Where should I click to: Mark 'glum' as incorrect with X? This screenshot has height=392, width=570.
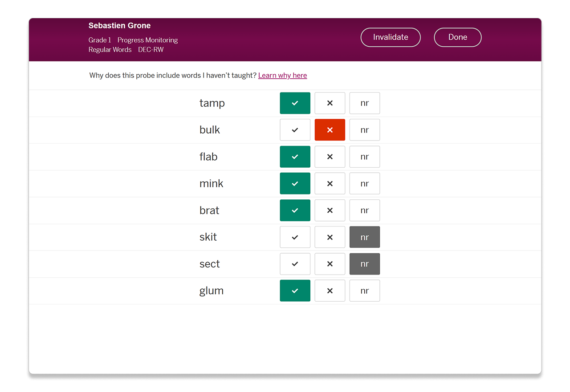click(330, 291)
